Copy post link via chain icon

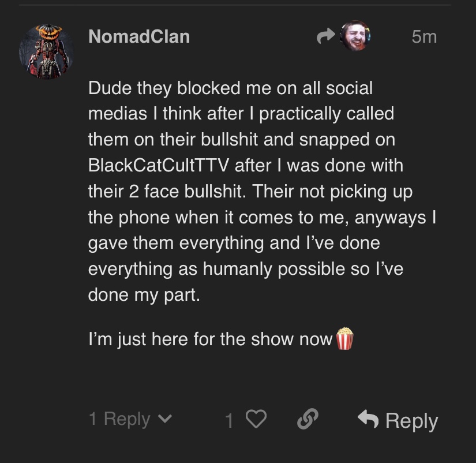coord(308,420)
